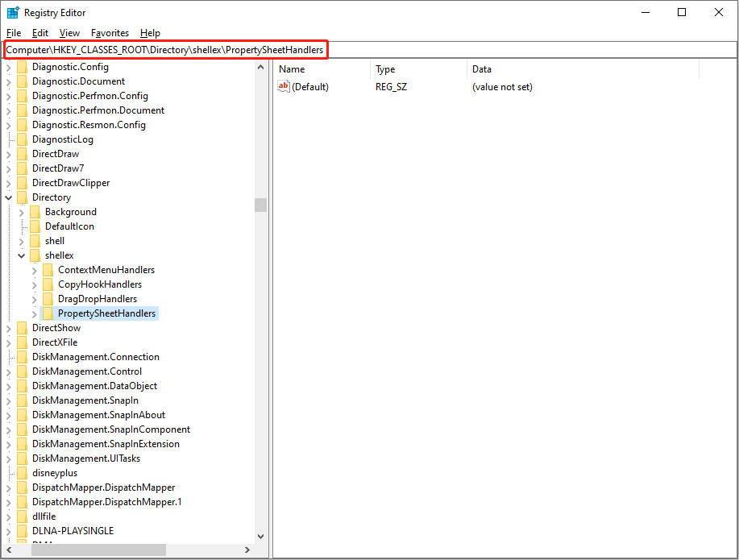Click the Type column header
739x560 pixels.
coord(385,69)
